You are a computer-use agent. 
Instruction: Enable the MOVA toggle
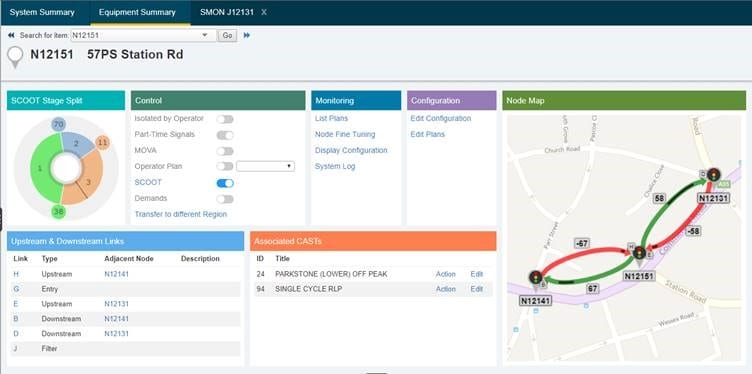225,151
